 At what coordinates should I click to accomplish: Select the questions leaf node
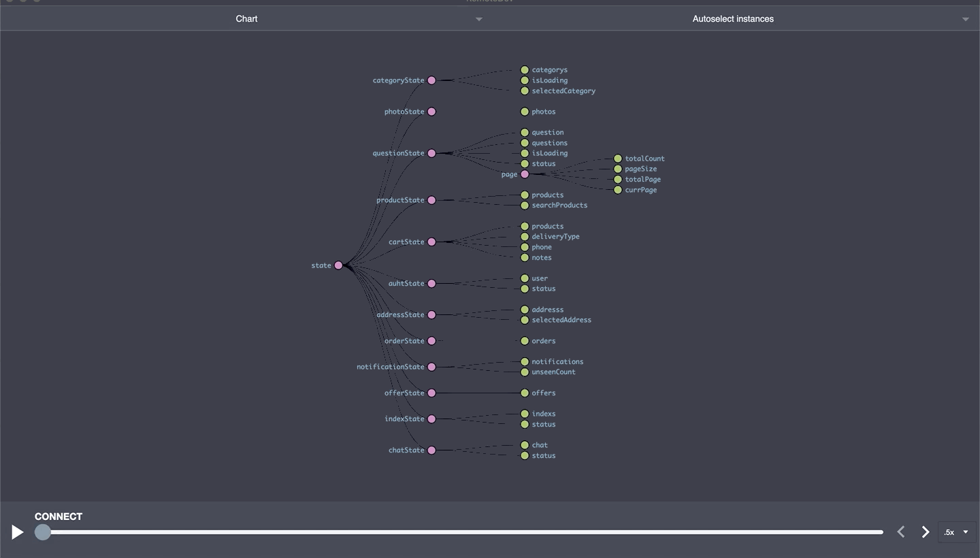pyautogui.click(x=525, y=143)
